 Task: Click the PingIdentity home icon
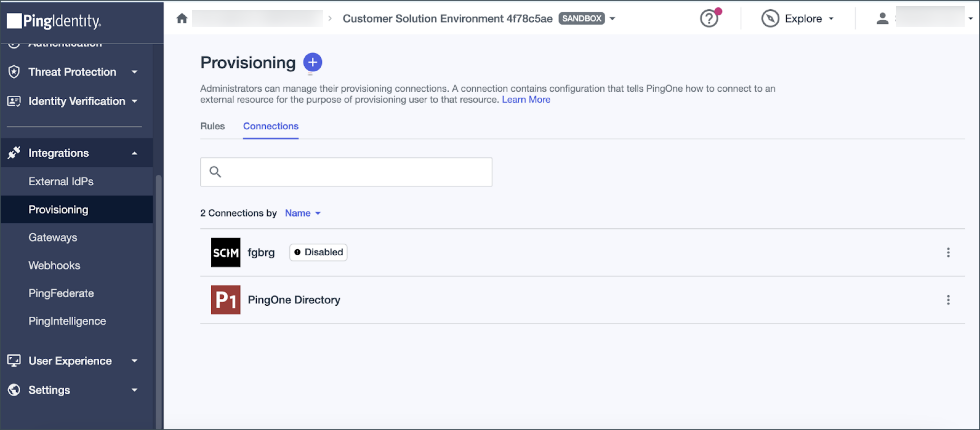coord(183,18)
